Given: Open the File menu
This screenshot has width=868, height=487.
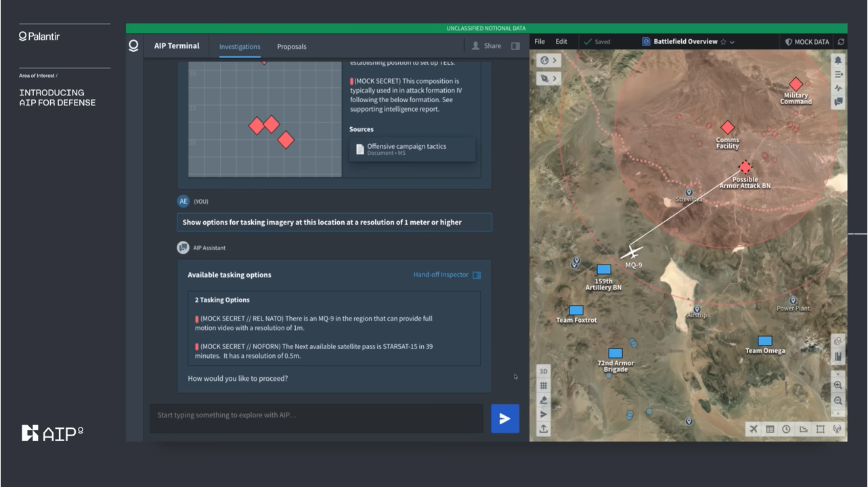Looking at the screenshot, I should click(x=540, y=41).
